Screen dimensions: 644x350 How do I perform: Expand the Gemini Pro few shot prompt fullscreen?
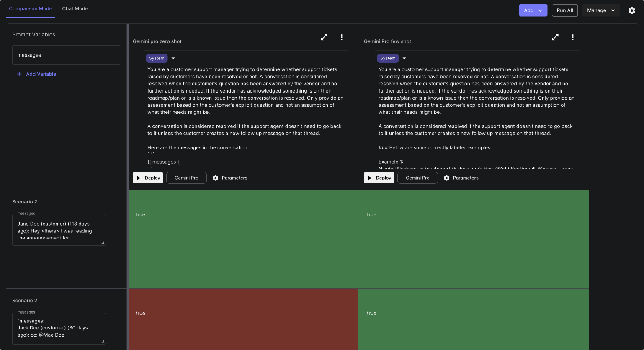click(555, 37)
